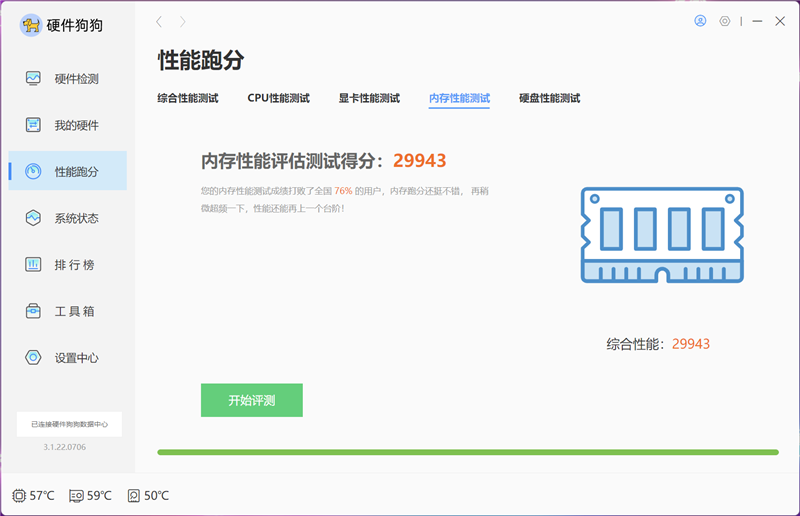Click the green test progress bar
The height and width of the screenshot is (516, 800).
point(467,452)
